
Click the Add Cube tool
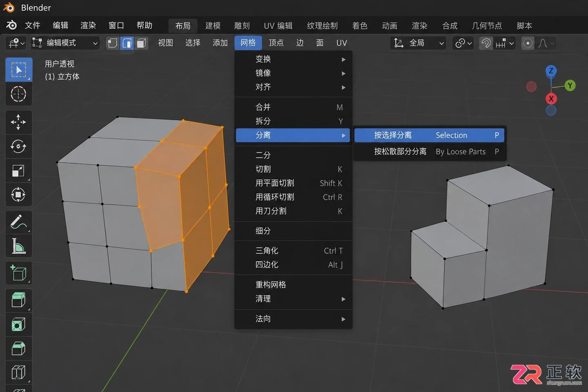(x=18, y=273)
